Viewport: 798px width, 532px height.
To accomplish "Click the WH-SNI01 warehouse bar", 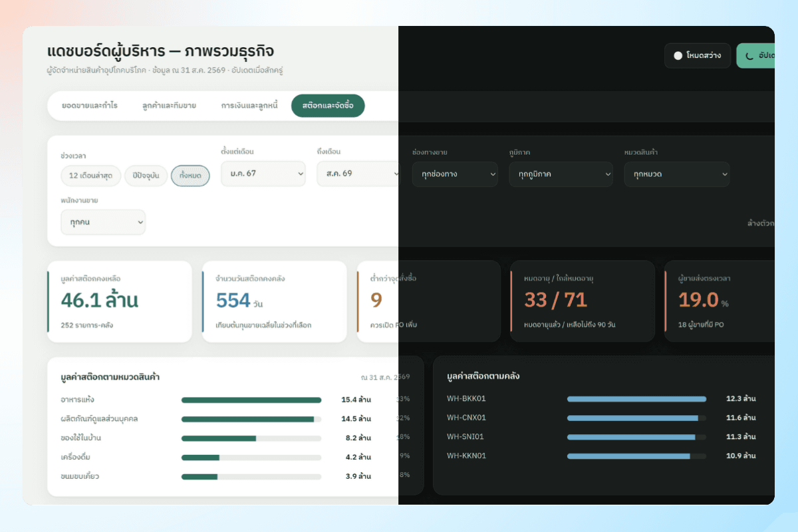I will coord(636,437).
